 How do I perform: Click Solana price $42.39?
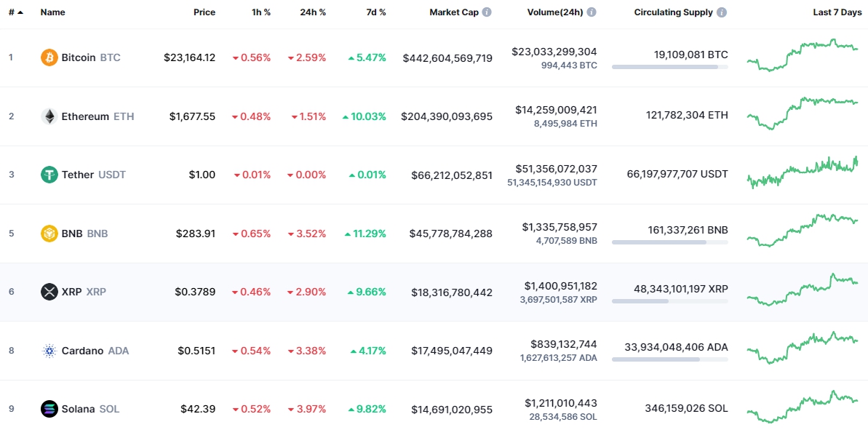(x=198, y=409)
